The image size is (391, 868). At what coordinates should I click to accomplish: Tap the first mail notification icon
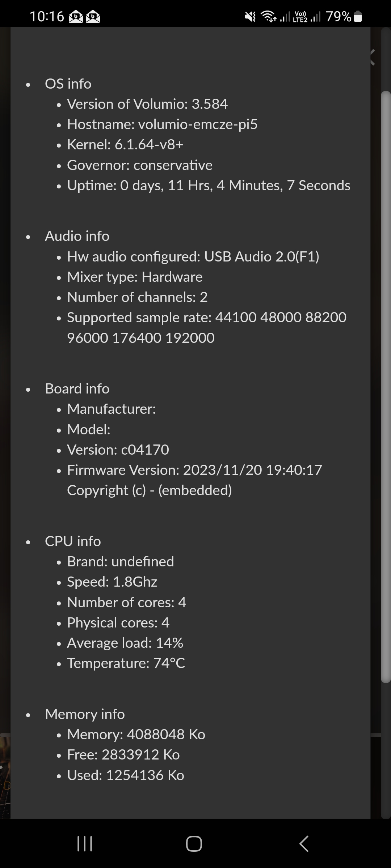point(76,17)
